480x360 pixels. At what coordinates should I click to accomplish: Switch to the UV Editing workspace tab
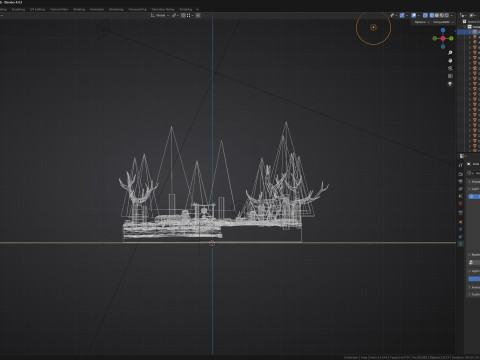click(x=37, y=9)
